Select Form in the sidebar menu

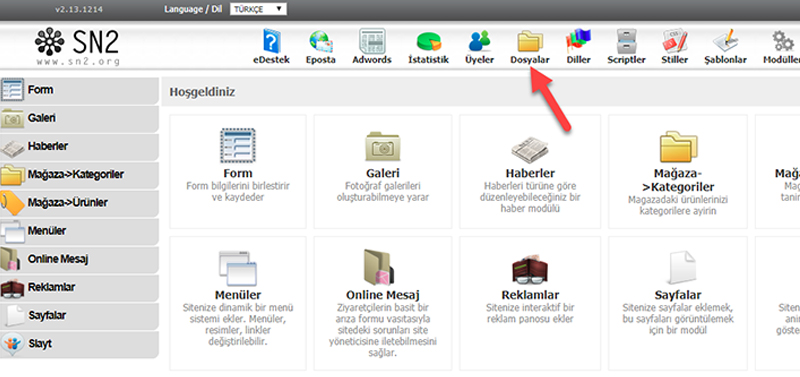pyautogui.click(x=79, y=90)
